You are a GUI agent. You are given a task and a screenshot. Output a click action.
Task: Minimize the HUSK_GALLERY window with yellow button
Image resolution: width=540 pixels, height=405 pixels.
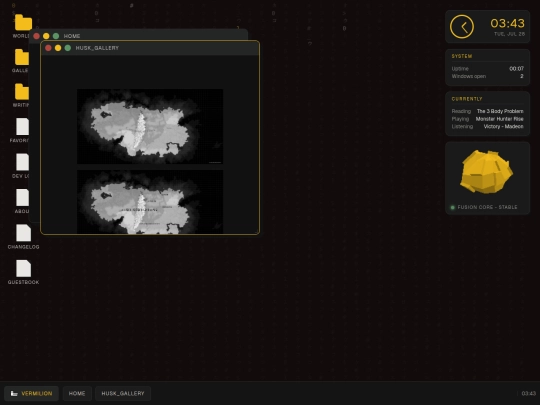(58, 48)
